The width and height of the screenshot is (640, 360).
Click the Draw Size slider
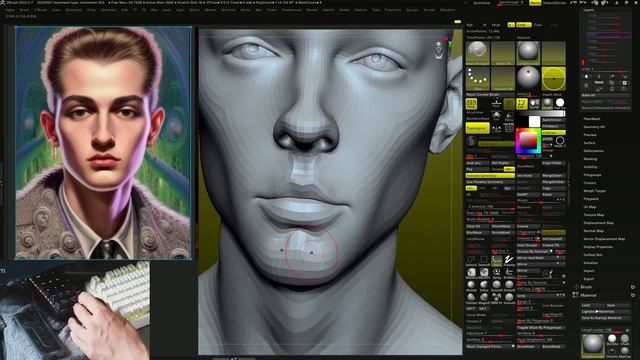click(x=490, y=213)
